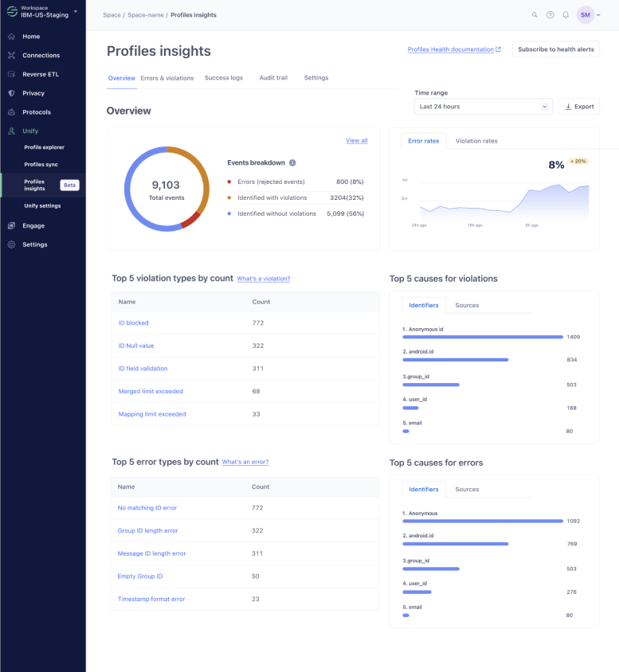Screen dimensions: 619x672
Task: Click the View all link
Action: tap(357, 141)
